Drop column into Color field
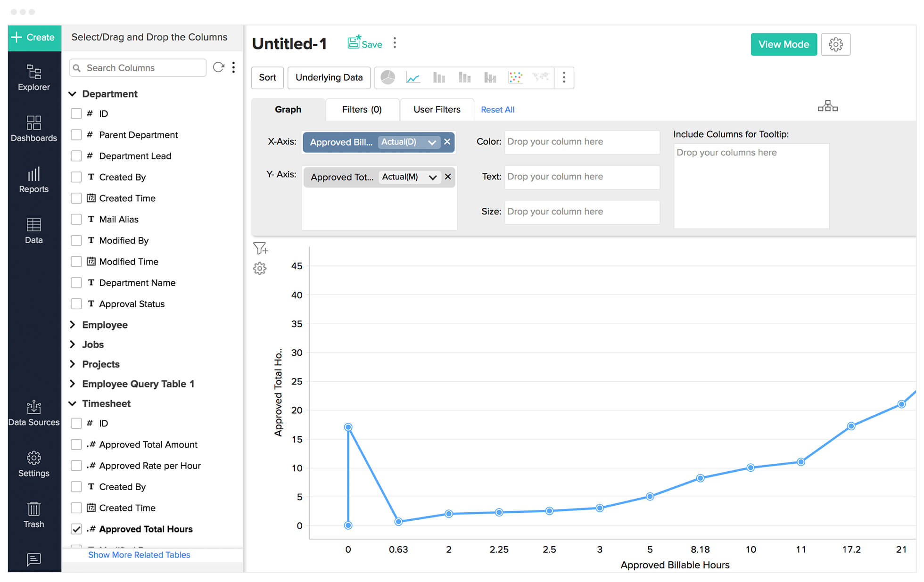The image size is (924, 582). [x=581, y=141]
